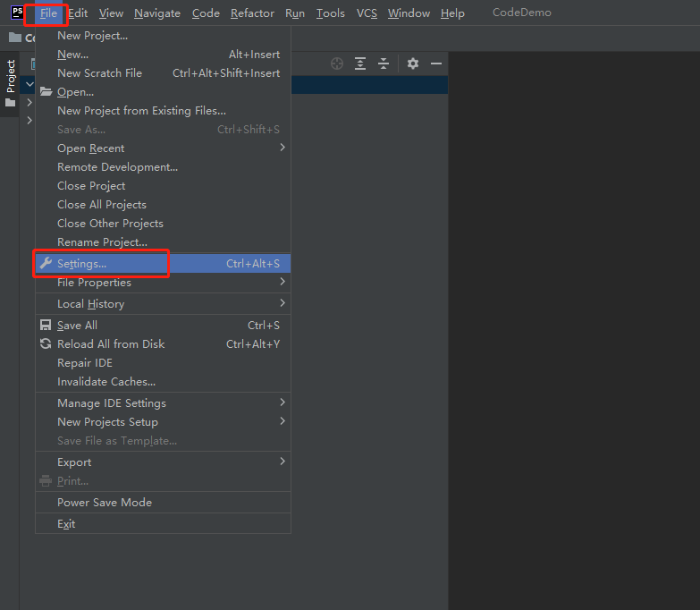Choose Close All Projects
Image resolution: width=700 pixels, height=610 pixels.
pyautogui.click(x=163, y=205)
